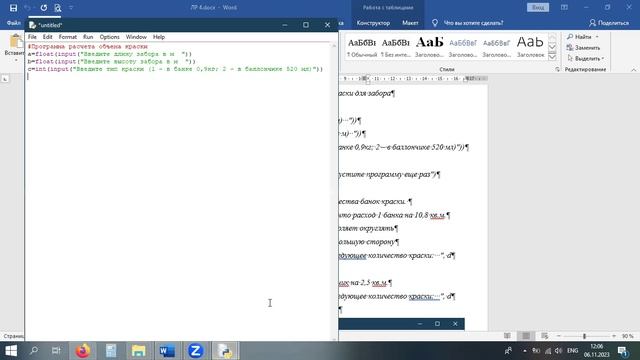640x360 pixels.
Task: Switch to Print Layout view in Word's status bar
Action: click(x=526, y=336)
